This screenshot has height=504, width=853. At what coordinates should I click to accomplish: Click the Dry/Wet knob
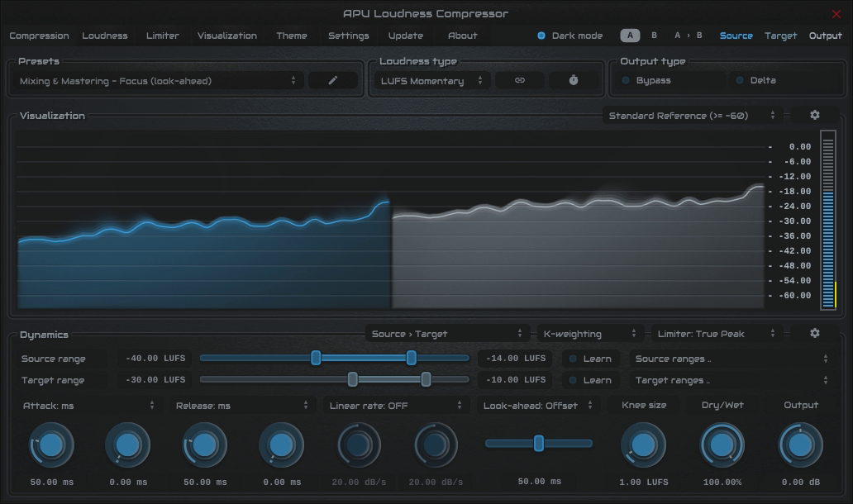(722, 445)
